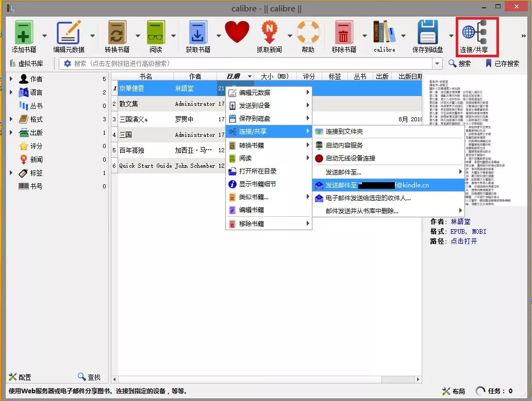Click the 布局 layout control in status bar

pyautogui.click(x=453, y=391)
